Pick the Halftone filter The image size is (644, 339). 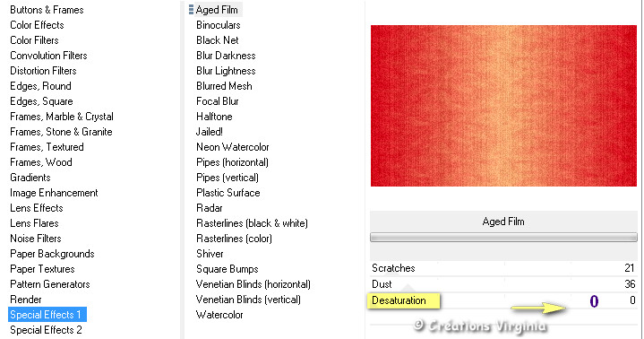tap(214, 117)
